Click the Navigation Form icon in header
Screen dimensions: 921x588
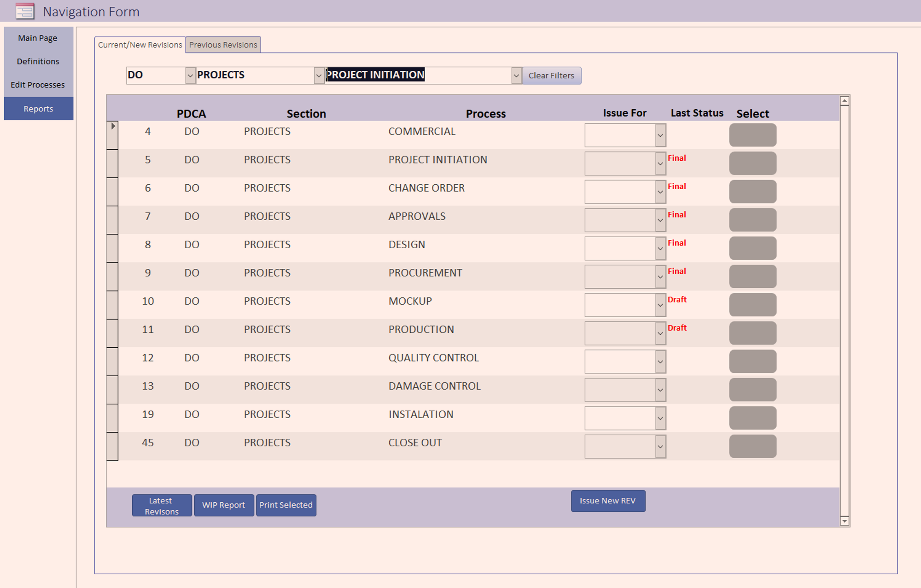coord(25,11)
